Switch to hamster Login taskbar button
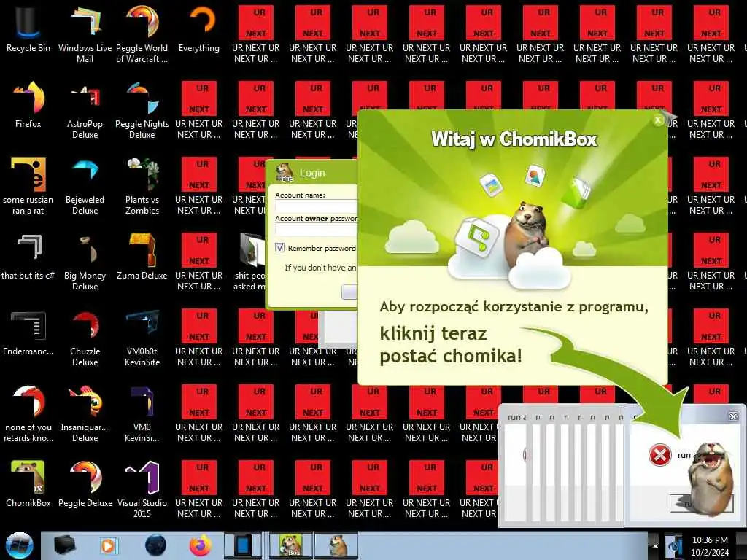This screenshot has width=747, height=560. 337,545
